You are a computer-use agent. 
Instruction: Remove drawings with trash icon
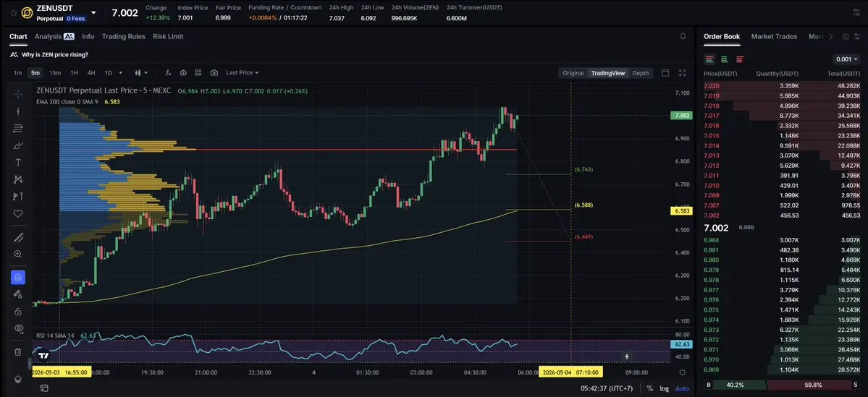coord(17,351)
